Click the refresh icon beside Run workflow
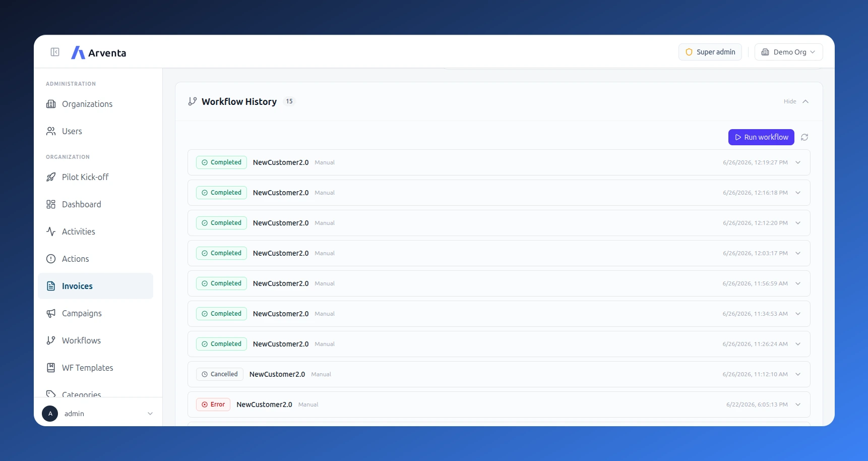 coord(804,137)
